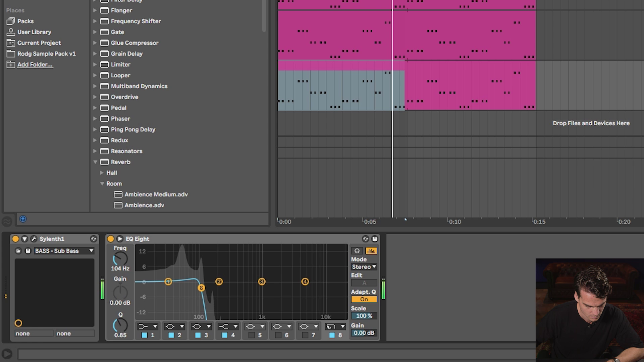This screenshot has height=362, width=644.
Task: Click EQ Eight expand display triangle button
Action: (x=120, y=239)
